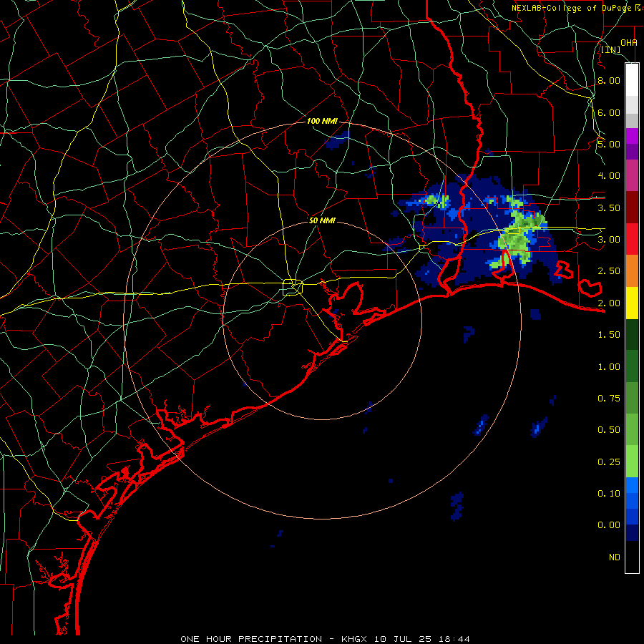The width and height of the screenshot is (644, 644).
Task: Click the OHA product label
Action: 629,43
